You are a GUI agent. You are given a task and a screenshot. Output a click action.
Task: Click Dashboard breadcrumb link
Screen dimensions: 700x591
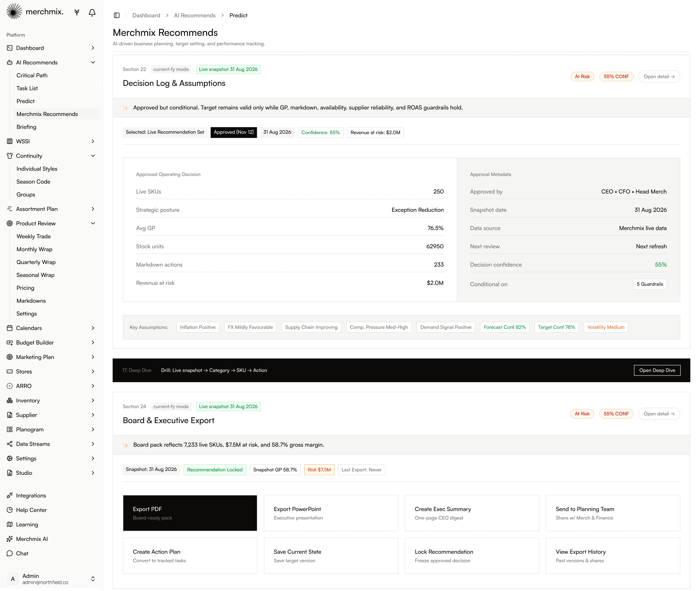click(x=146, y=15)
